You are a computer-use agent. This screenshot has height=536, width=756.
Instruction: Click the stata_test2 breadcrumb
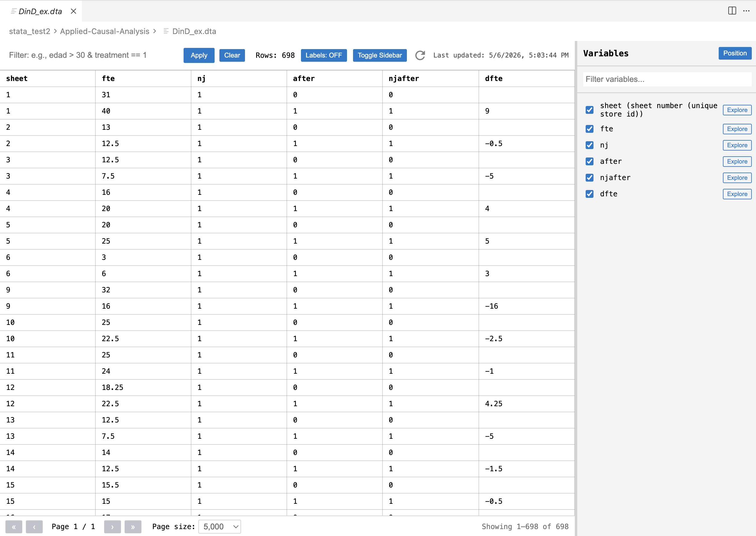(x=30, y=31)
